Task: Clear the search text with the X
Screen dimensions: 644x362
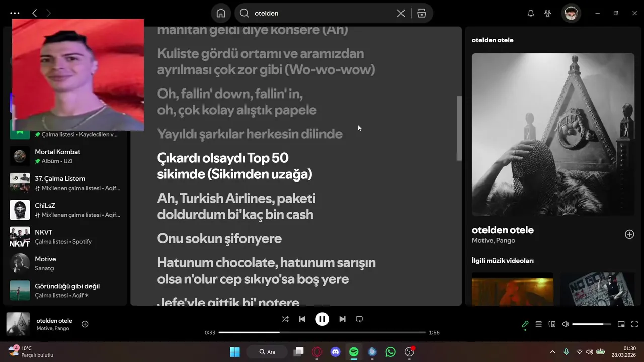Action: click(x=401, y=13)
